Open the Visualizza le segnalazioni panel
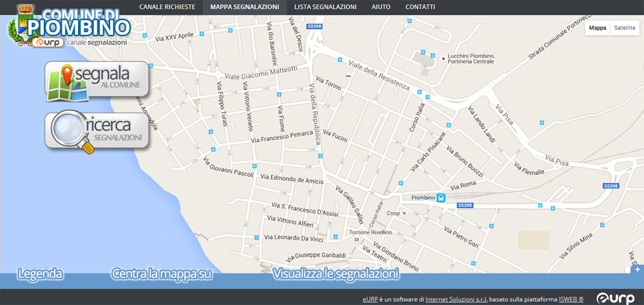 (336, 274)
